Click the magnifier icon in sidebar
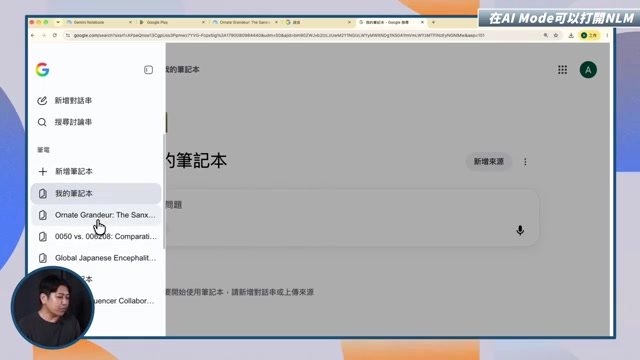Viewport: 640px width, 360px height. coord(42,122)
